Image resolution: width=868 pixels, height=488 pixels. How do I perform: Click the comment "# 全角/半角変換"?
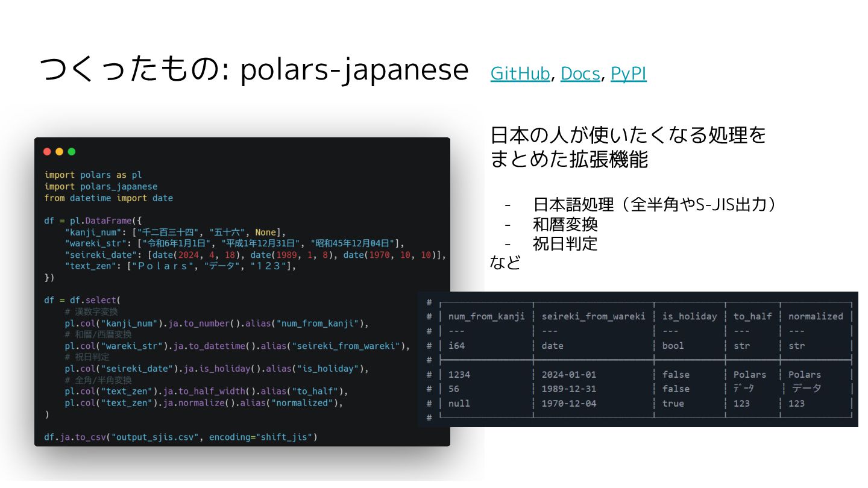(98, 380)
